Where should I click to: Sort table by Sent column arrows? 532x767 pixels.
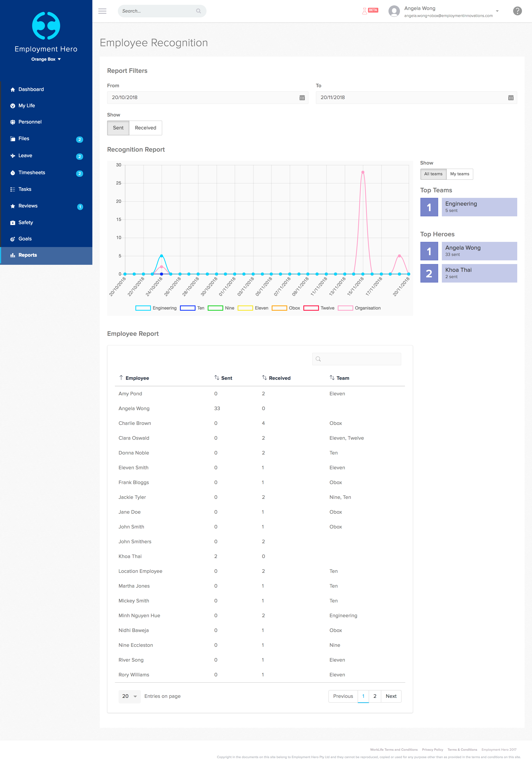217,378
